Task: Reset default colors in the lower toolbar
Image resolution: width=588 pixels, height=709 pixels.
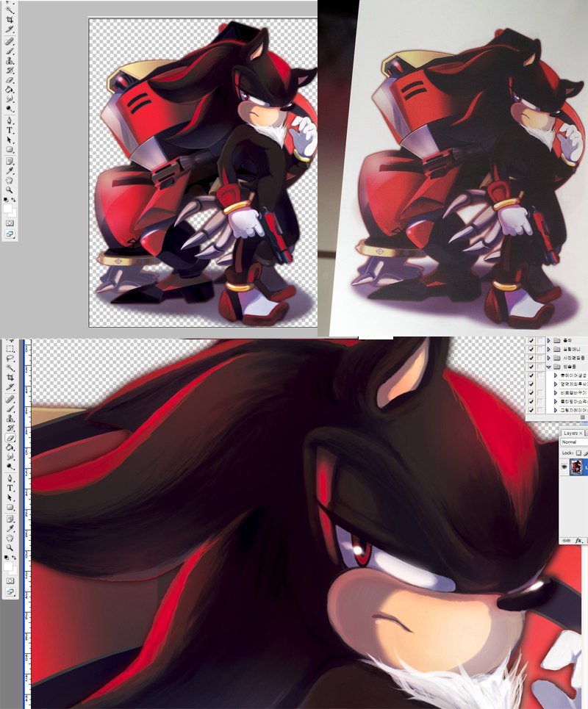Action: click(x=6, y=558)
